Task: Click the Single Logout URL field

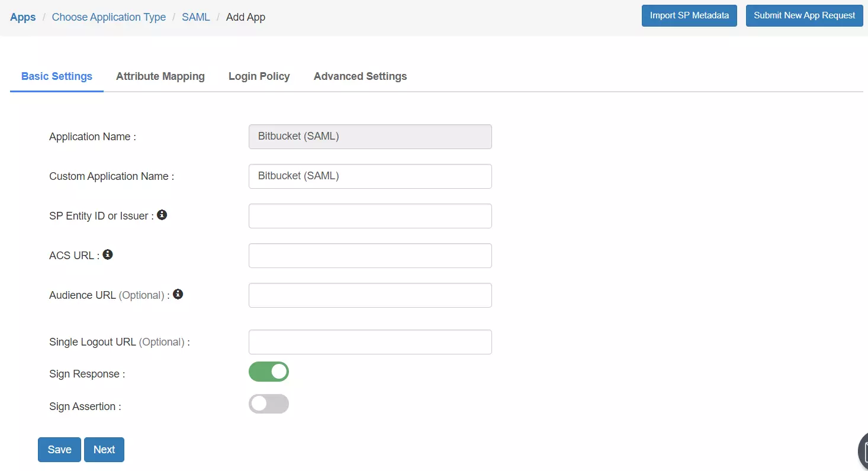Action: [x=369, y=342]
